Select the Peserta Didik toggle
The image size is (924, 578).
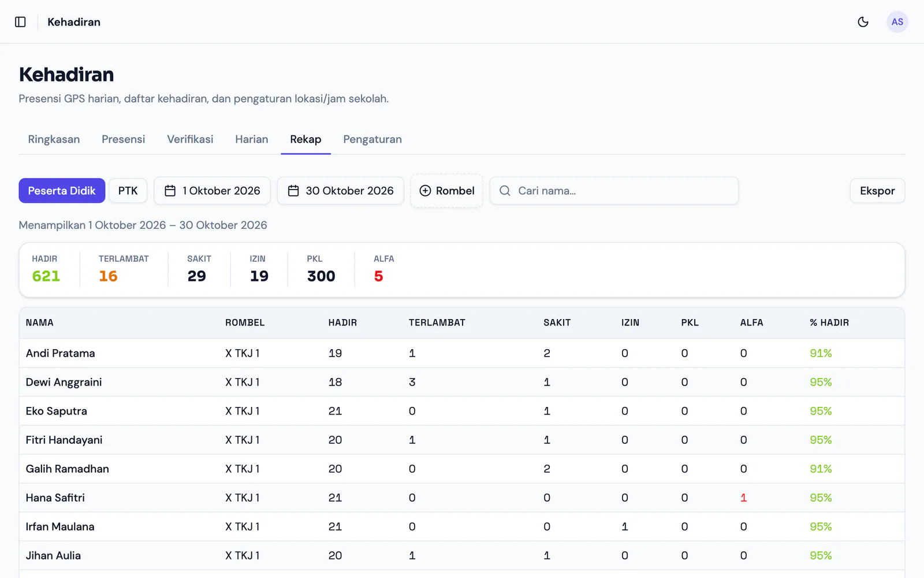point(62,191)
